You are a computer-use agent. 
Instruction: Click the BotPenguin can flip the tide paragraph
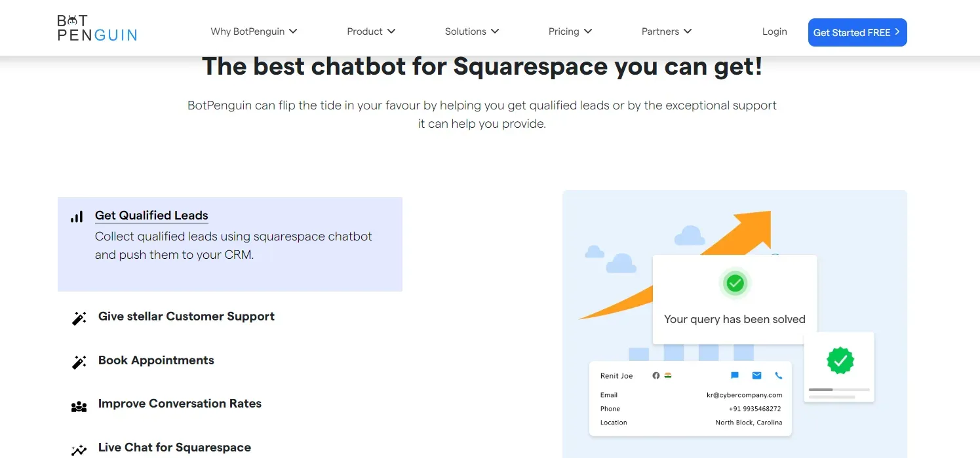[482, 115]
